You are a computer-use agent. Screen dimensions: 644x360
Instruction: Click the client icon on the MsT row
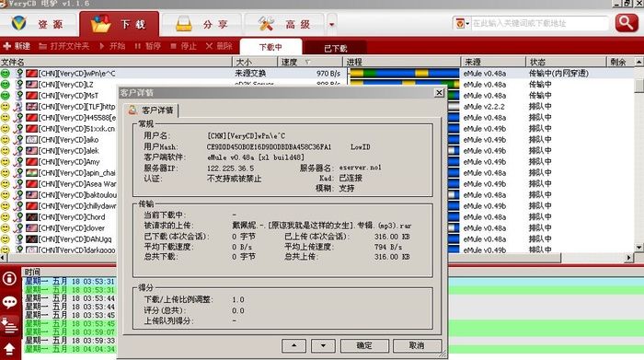click(18, 96)
